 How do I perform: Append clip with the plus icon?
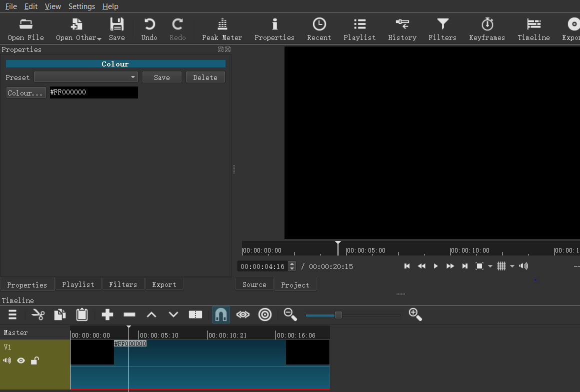(x=107, y=314)
